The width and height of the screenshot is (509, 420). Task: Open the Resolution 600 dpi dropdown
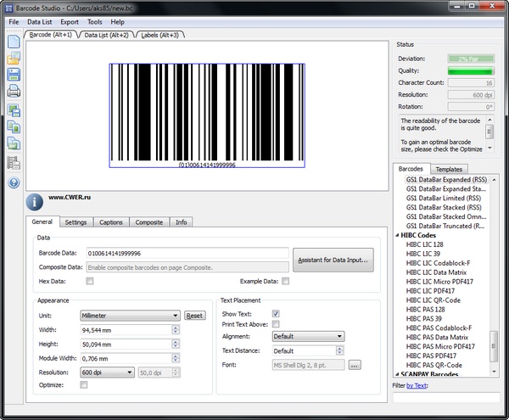tap(107, 372)
